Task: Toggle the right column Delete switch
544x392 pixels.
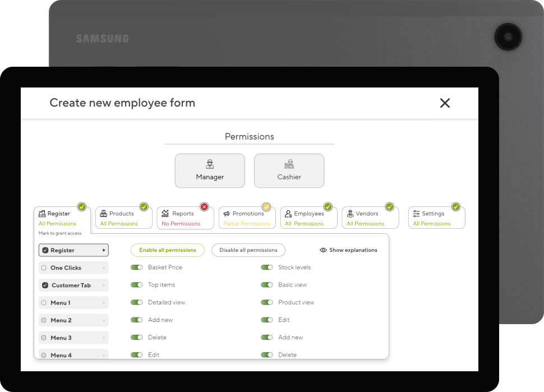Action: click(267, 354)
